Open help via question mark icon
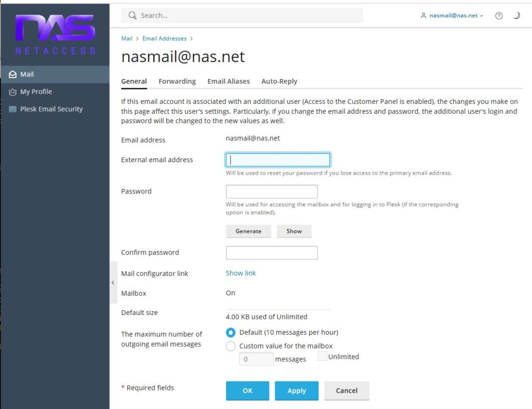Viewport: 532px width, 409px height. pyautogui.click(x=499, y=16)
